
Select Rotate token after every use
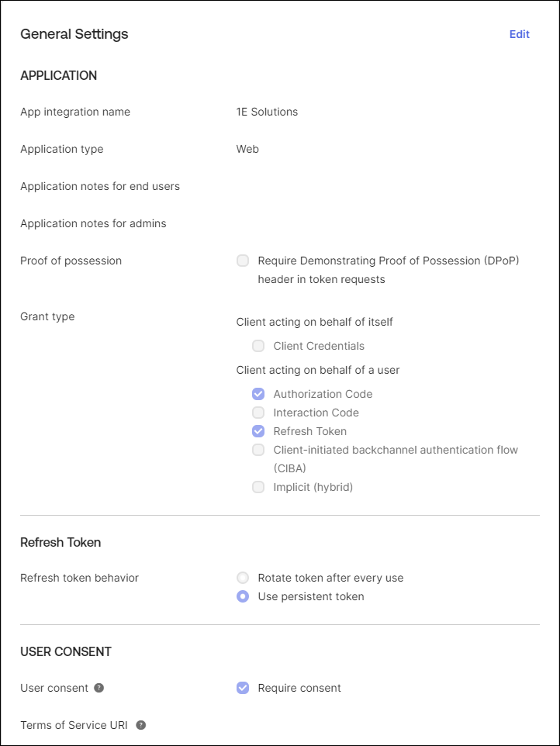[243, 578]
